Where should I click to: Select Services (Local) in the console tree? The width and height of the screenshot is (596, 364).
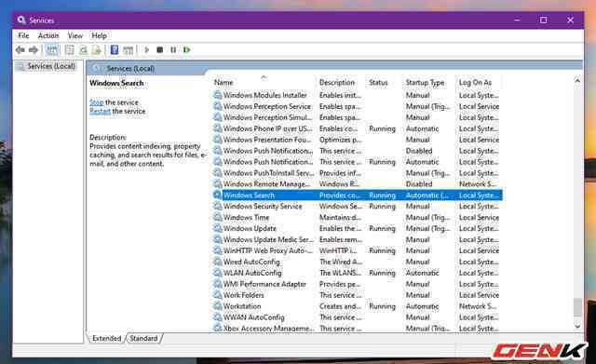tap(51, 66)
